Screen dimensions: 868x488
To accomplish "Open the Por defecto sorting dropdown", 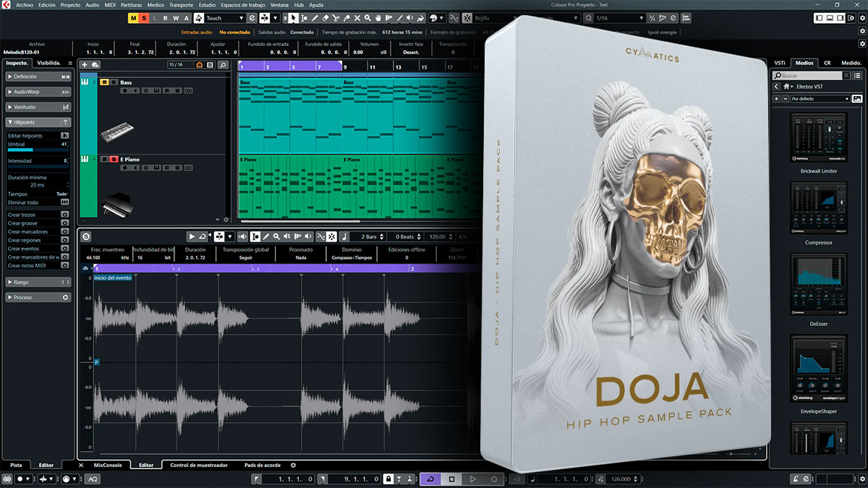I will [820, 98].
